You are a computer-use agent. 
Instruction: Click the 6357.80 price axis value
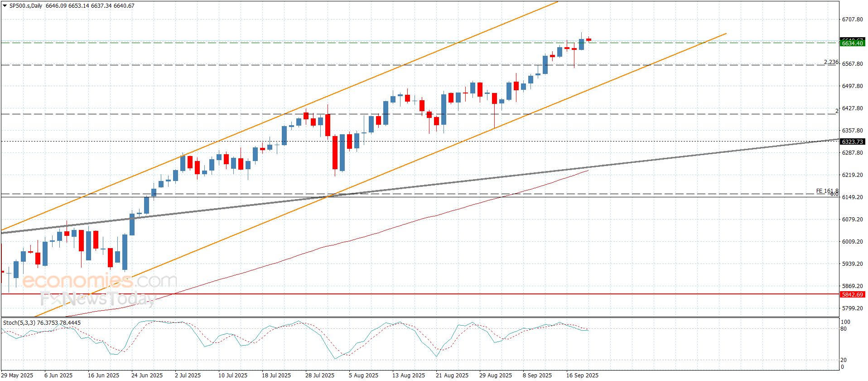pos(852,131)
